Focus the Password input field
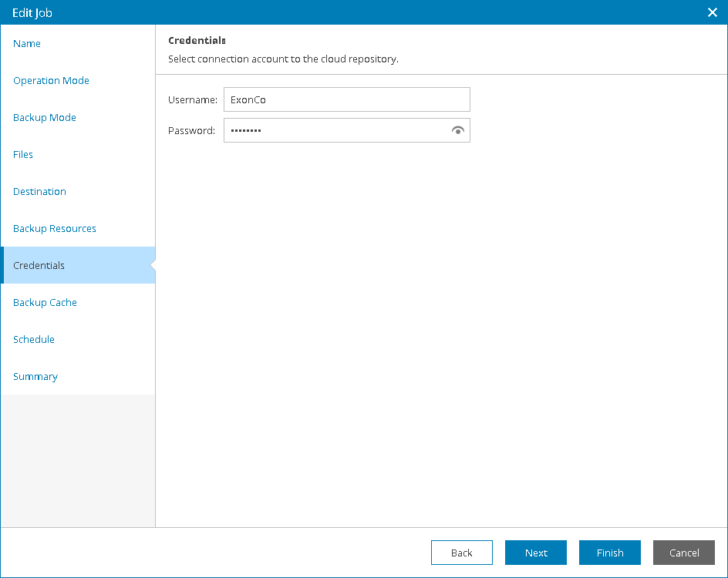The height and width of the screenshot is (578, 728). [347, 130]
